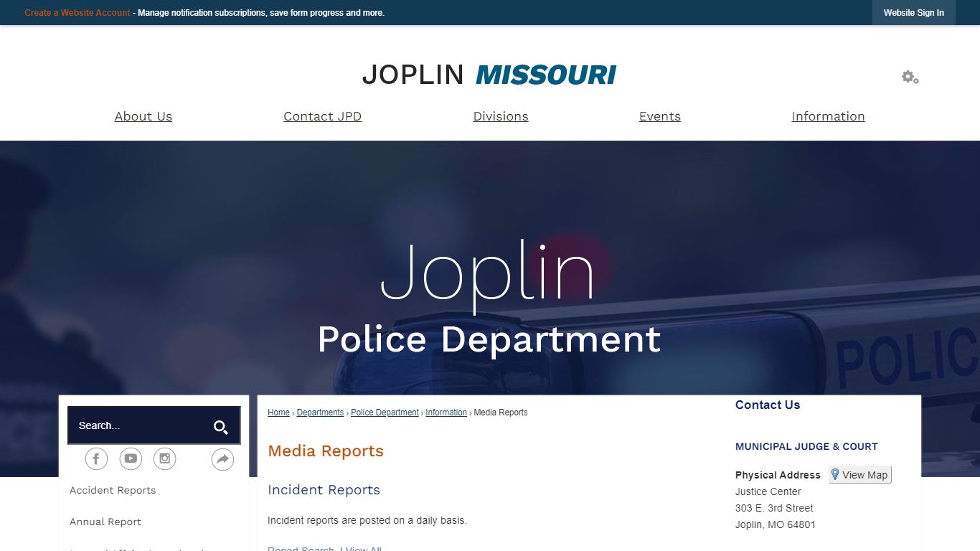Open the Contact JPD menu
This screenshot has width=980, height=551.
pyautogui.click(x=322, y=116)
